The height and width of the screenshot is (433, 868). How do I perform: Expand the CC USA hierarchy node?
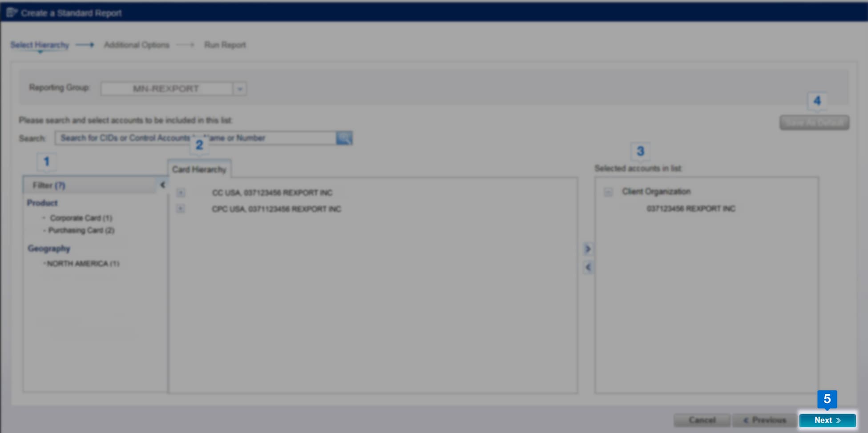181,192
